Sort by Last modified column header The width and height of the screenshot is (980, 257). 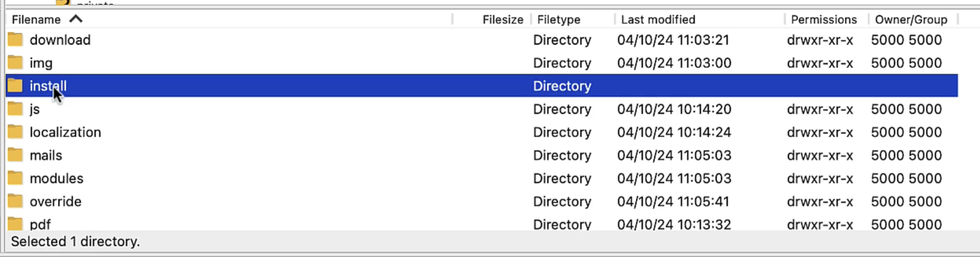point(658,19)
